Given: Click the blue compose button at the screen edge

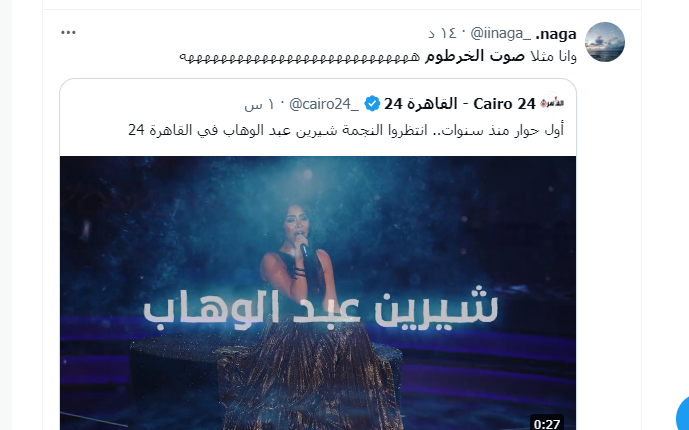Looking at the screenshot, I should pyautogui.click(x=682, y=414).
